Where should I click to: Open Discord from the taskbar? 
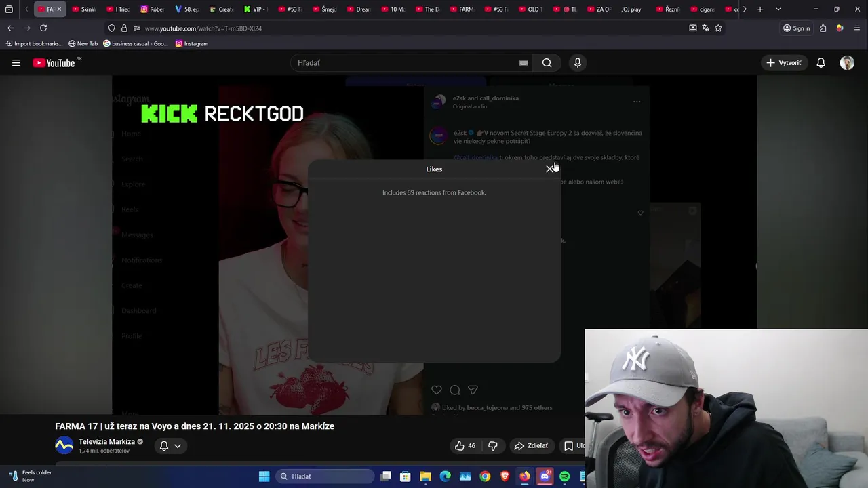point(545,476)
